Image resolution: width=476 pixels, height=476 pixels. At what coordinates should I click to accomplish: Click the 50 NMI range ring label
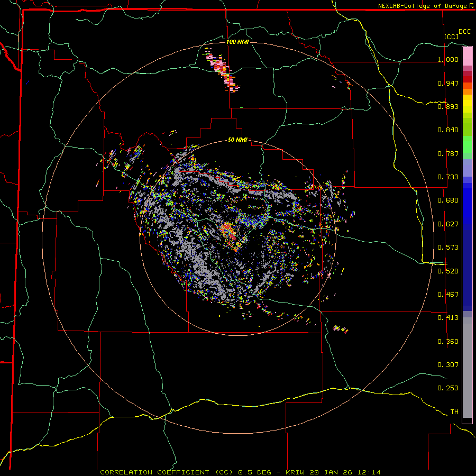[x=237, y=140]
